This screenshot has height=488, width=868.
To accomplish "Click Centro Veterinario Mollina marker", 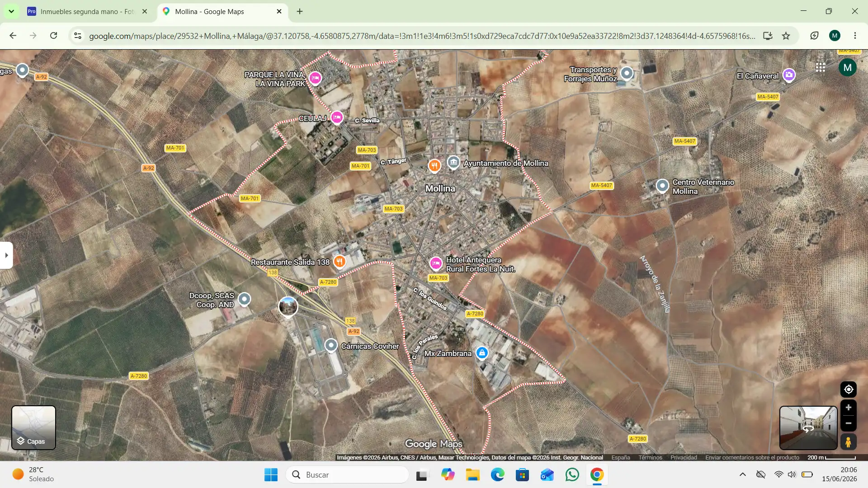I will (662, 185).
